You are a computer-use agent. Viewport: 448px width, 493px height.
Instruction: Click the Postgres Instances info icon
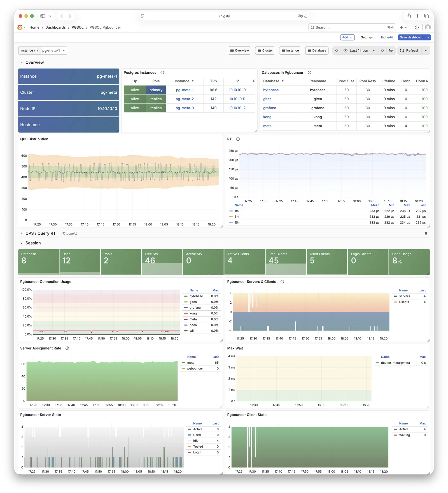coord(162,73)
